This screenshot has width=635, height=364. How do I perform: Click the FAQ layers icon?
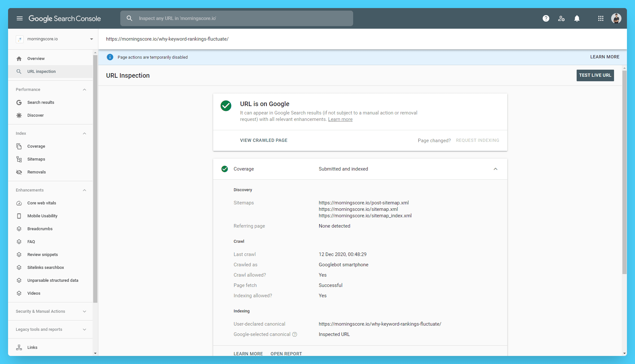tap(19, 242)
